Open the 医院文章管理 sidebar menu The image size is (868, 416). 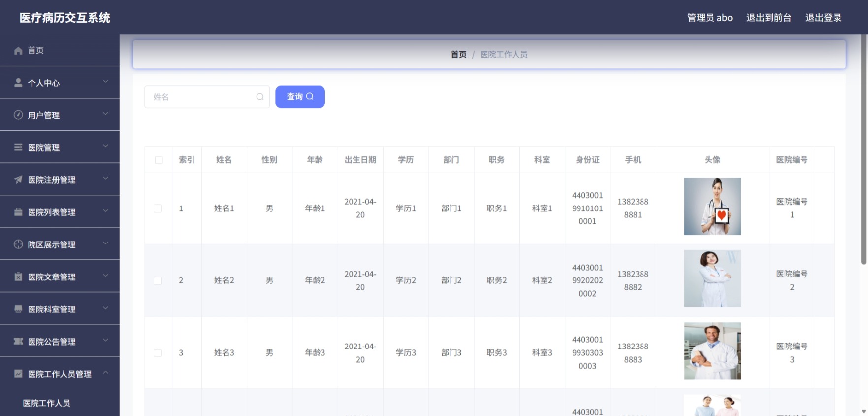60,277
